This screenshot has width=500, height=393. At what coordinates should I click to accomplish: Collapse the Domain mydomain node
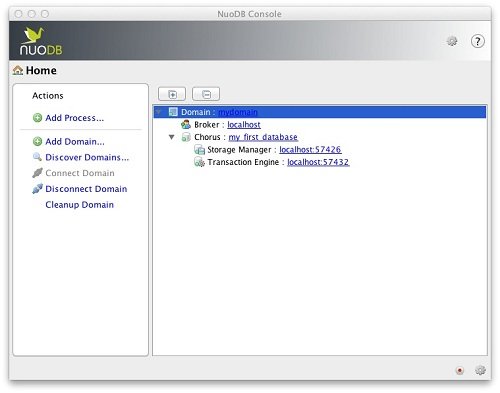click(x=159, y=112)
